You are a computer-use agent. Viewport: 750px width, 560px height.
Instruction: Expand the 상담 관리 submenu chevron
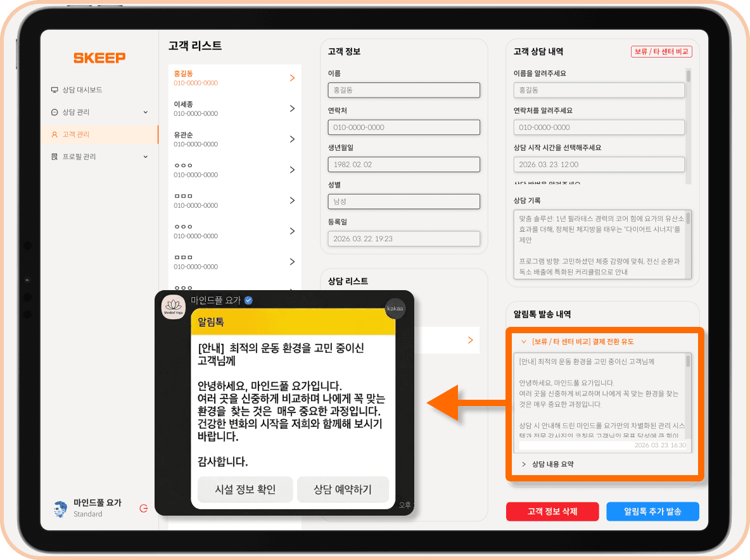pyautogui.click(x=145, y=112)
